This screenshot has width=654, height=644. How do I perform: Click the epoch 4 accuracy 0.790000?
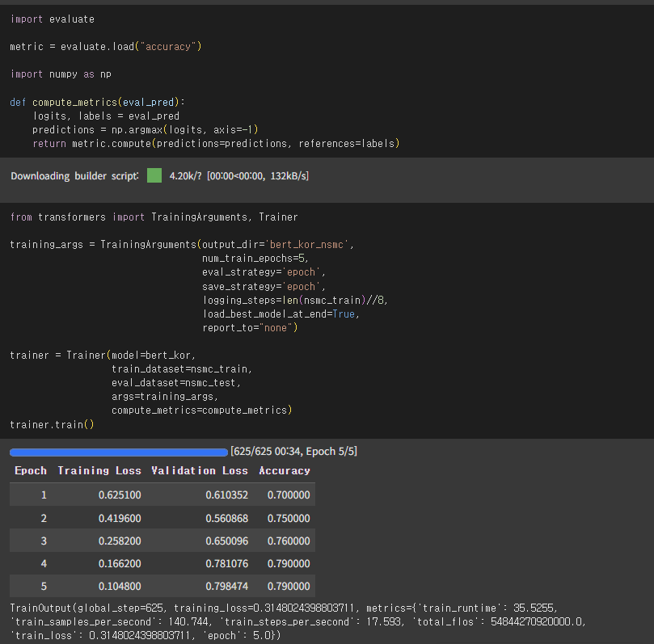pyautogui.click(x=289, y=563)
